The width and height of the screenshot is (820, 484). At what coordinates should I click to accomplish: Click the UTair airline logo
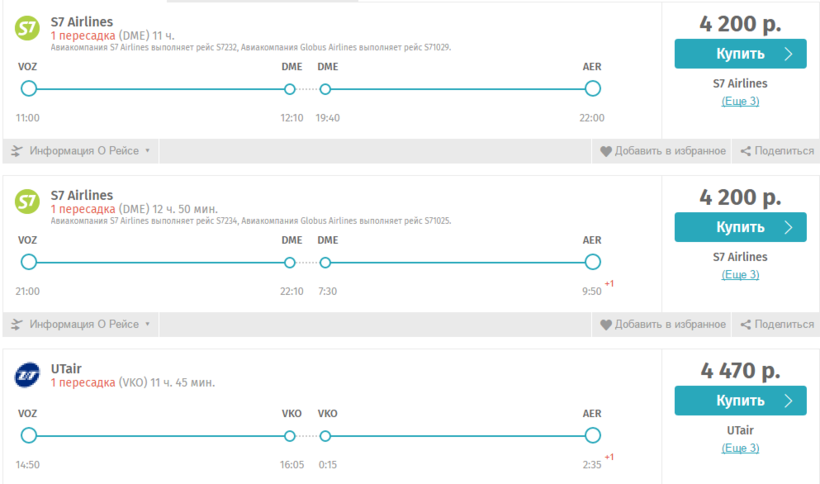click(x=27, y=376)
